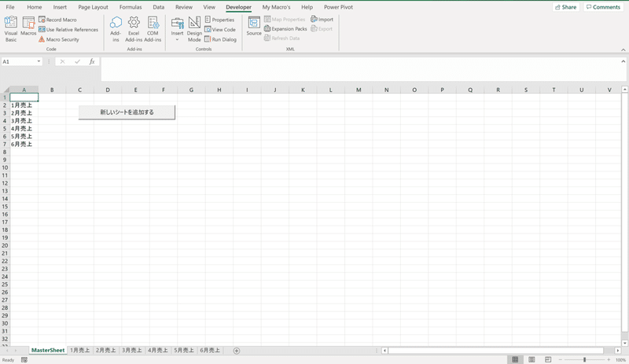Open the Page Layout tab
The image size is (629, 364).
[93, 7]
